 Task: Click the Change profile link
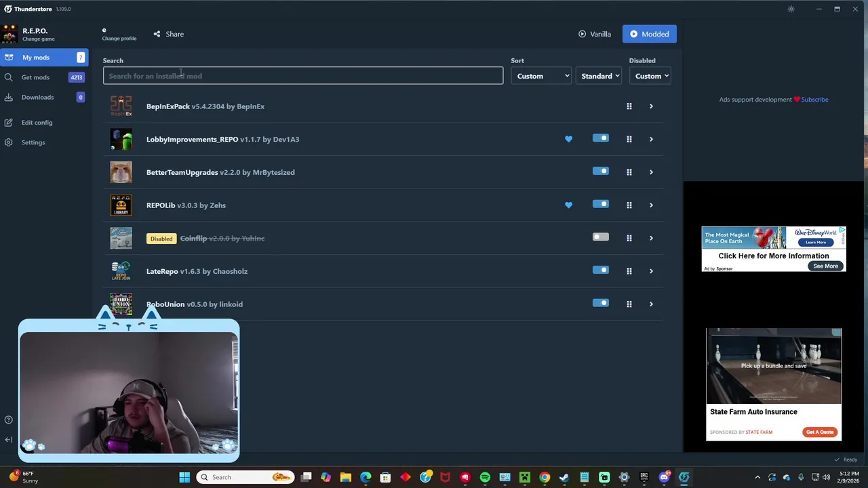click(119, 39)
